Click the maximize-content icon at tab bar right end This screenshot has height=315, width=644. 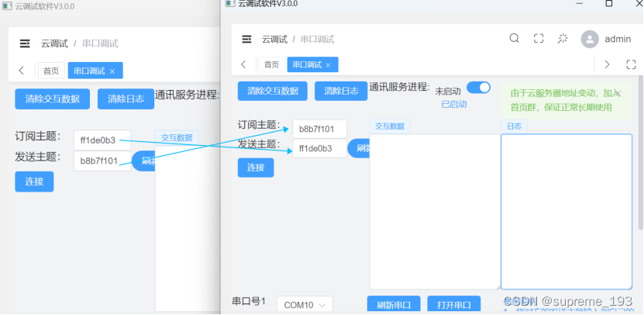(x=631, y=64)
